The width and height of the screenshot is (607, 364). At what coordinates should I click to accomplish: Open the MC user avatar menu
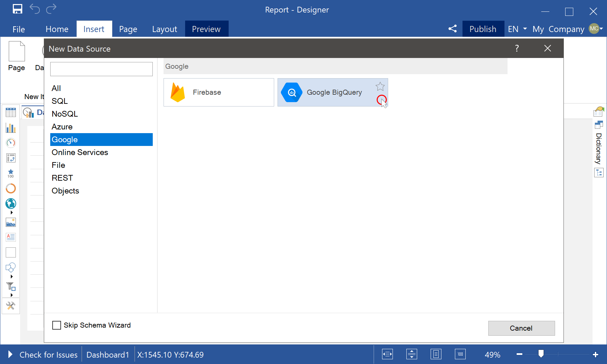596,29
